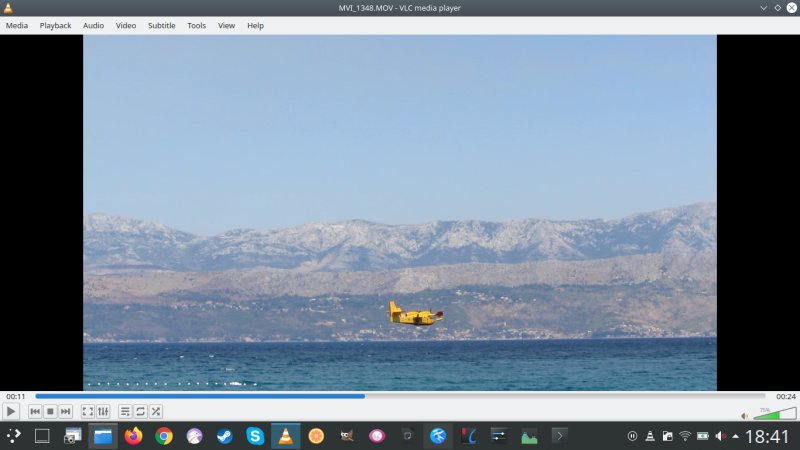Image resolution: width=800 pixels, height=450 pixels.
Task: Expand hidden system tray icons arrow
Action: click(736, 436)
